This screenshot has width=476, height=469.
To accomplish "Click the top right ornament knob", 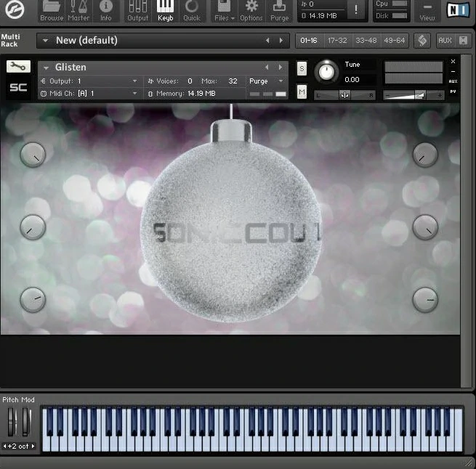I will coord(425,155).
